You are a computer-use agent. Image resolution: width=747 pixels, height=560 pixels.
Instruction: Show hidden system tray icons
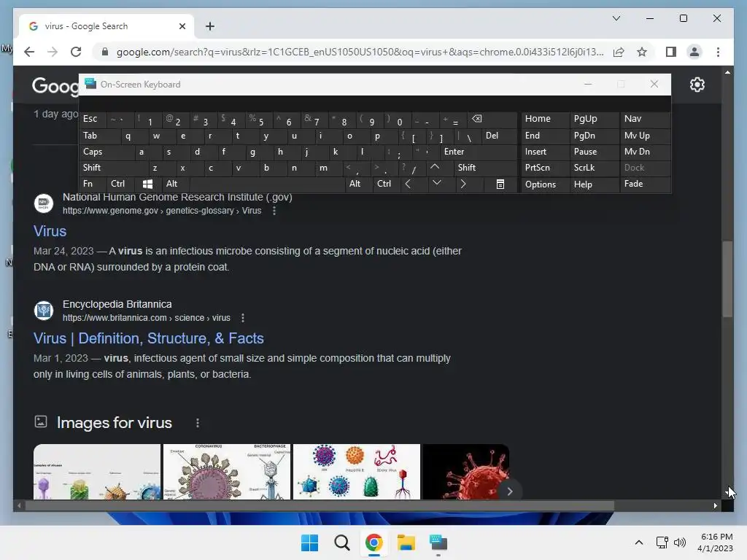point(639,542)
